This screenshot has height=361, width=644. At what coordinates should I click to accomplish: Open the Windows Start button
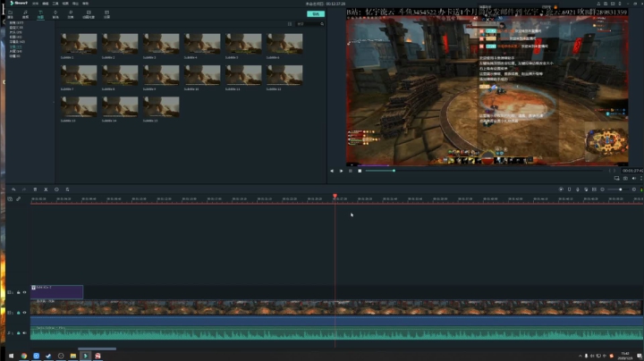pos(11,356)
